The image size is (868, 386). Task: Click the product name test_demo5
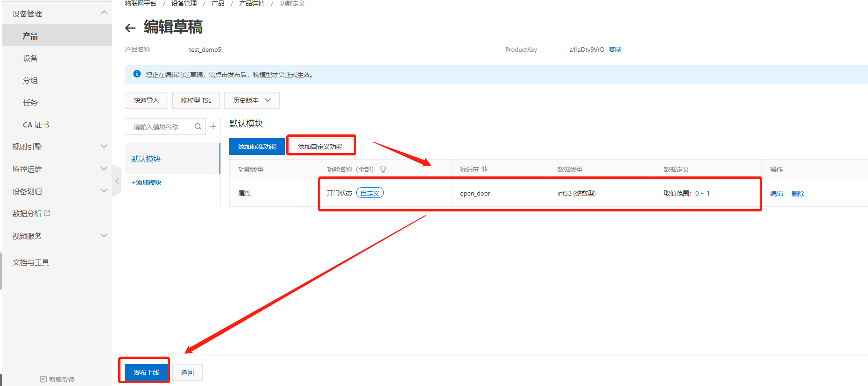(x=205, y=49)
